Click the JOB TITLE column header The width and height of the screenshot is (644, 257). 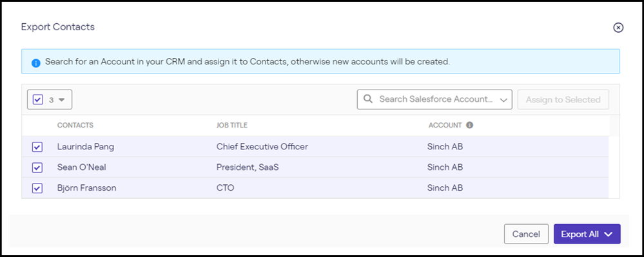(231, 125)
